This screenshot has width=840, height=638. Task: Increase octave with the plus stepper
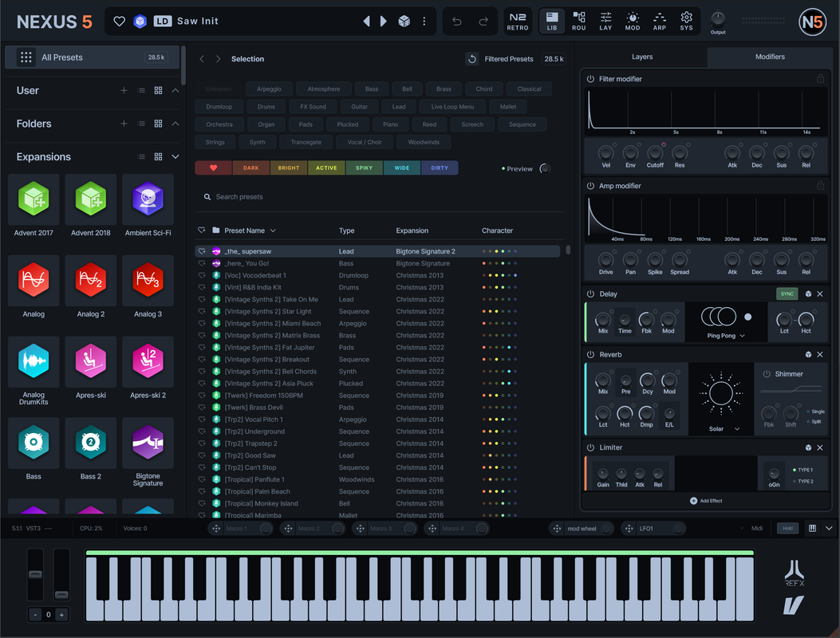[x=61, y=615]
